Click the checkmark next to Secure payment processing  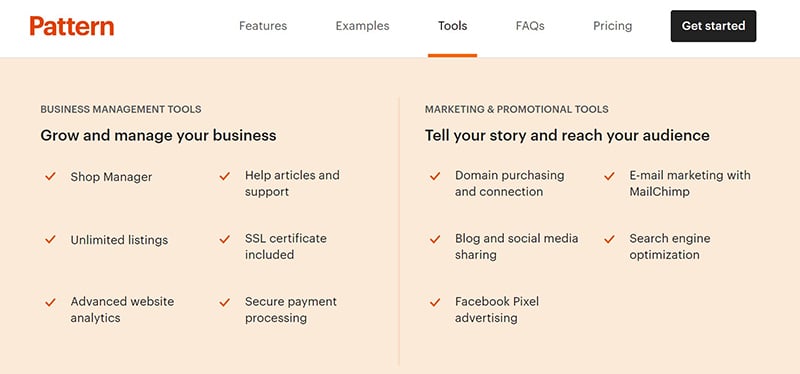(224, 303)
